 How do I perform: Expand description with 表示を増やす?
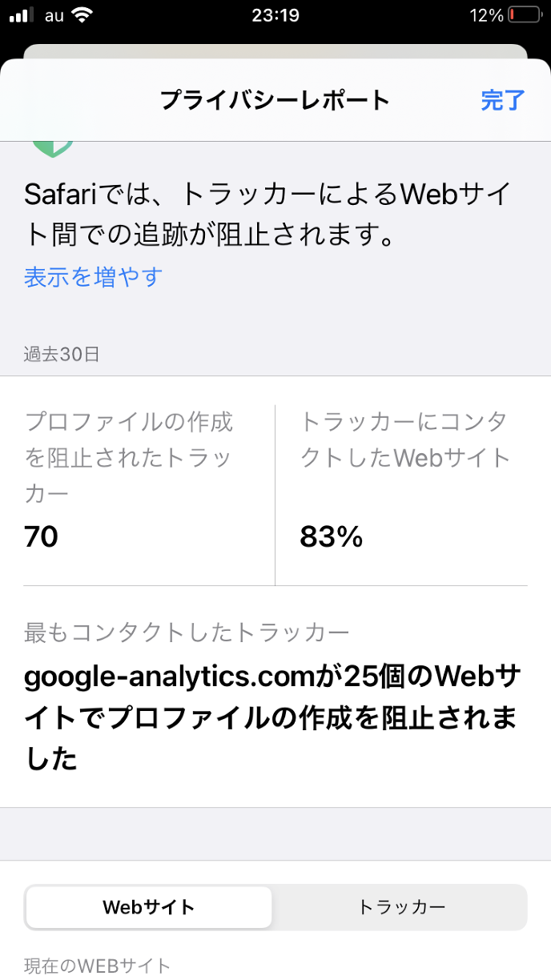[93, 277]
